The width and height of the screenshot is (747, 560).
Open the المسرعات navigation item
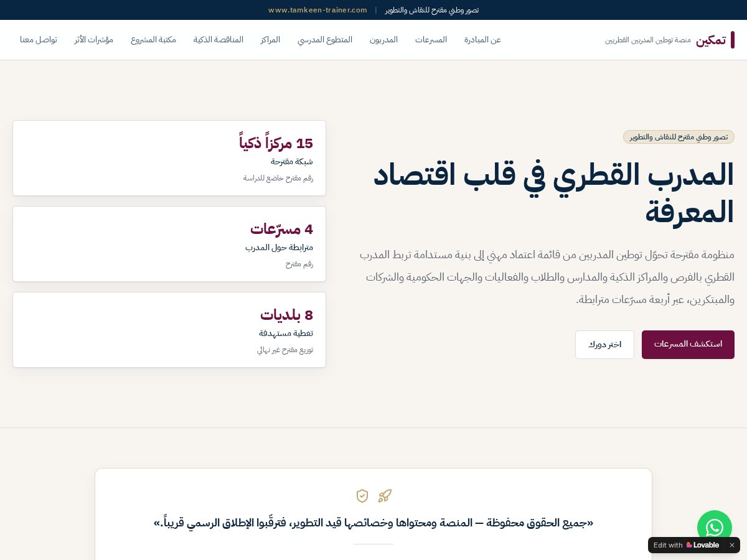coord(431,40)
